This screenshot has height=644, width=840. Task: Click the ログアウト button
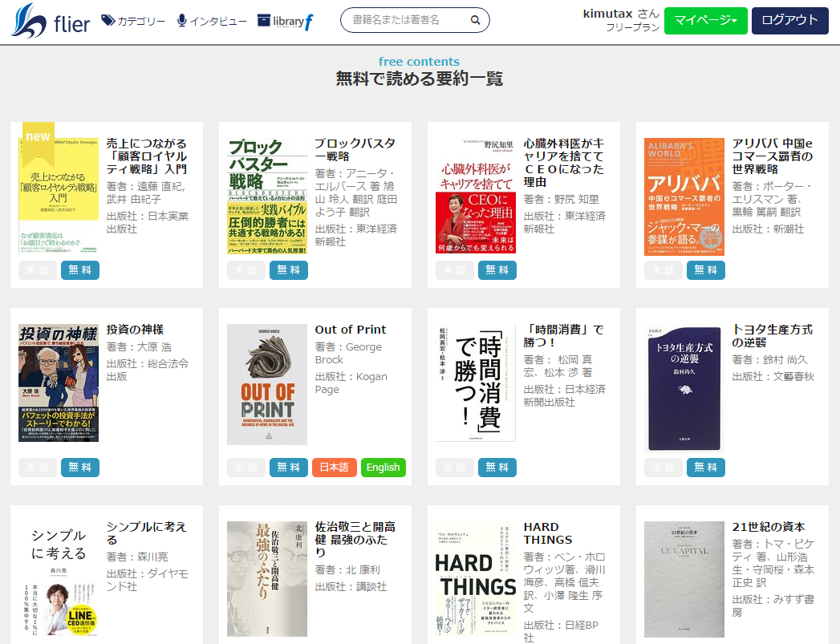coord(789,20)
